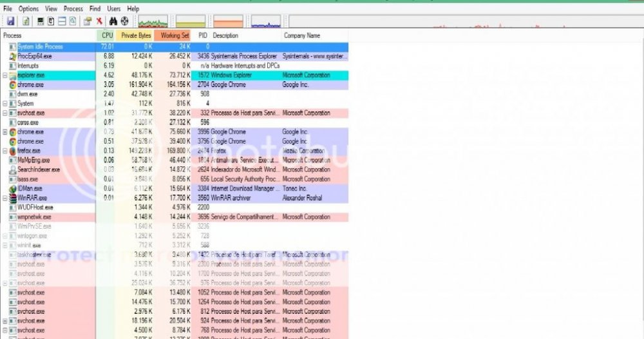Click the crosshair Find Window's Process icon
644x339 pixels.
[125, 22]
